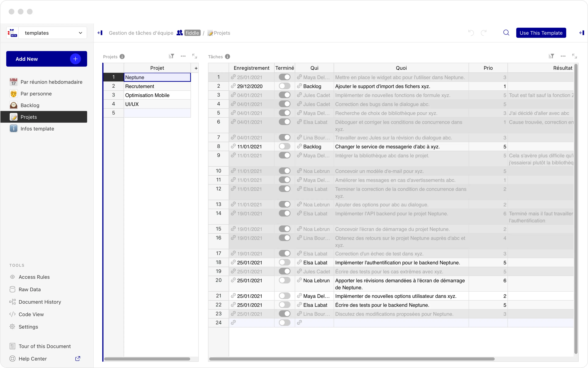Click the search magnifier icon

506,33
